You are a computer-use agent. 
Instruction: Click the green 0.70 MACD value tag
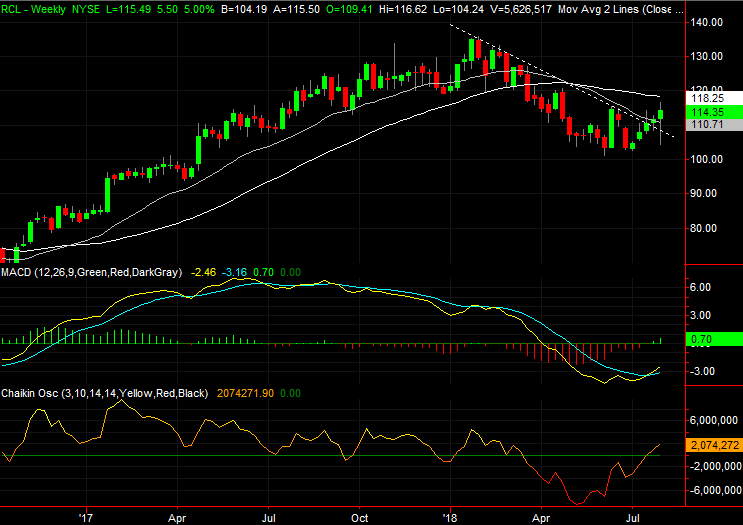coord(712,342)
